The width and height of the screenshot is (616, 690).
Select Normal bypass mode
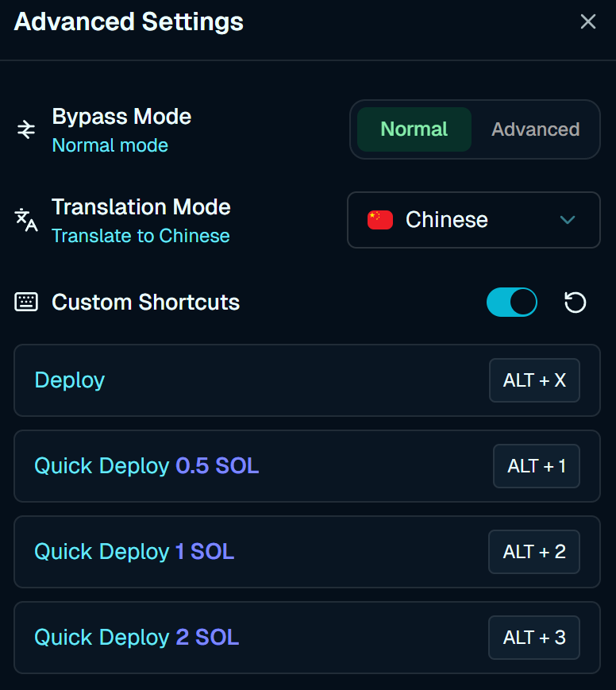tap(414, 129)
